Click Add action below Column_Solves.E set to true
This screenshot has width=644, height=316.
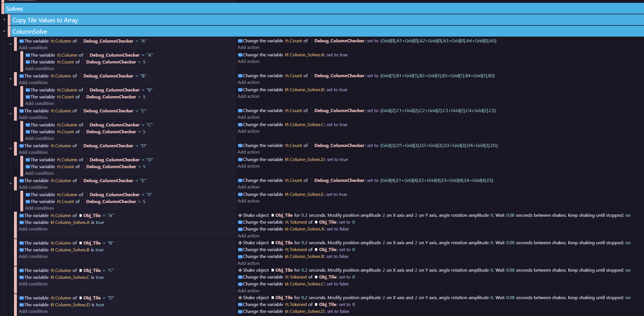pyautogui.click(x=248, y=201)
